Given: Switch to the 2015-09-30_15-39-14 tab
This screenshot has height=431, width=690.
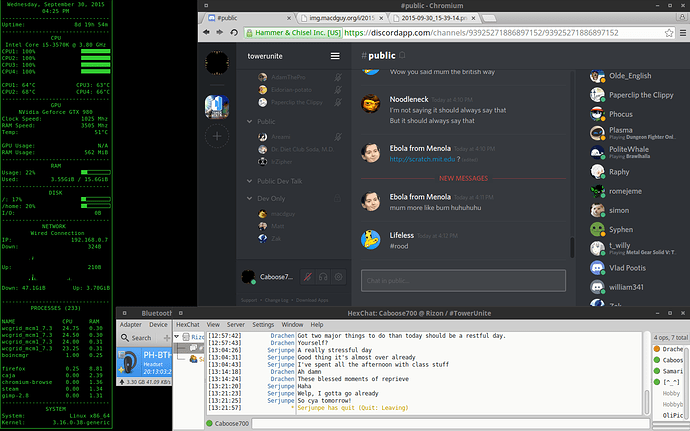Looking at the screenshot, I should [x=434, y=18].
